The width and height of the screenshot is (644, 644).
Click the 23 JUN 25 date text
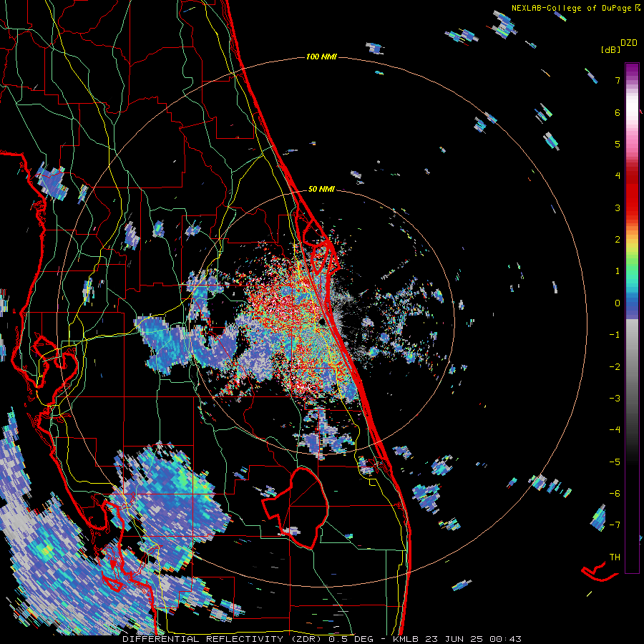454,639
